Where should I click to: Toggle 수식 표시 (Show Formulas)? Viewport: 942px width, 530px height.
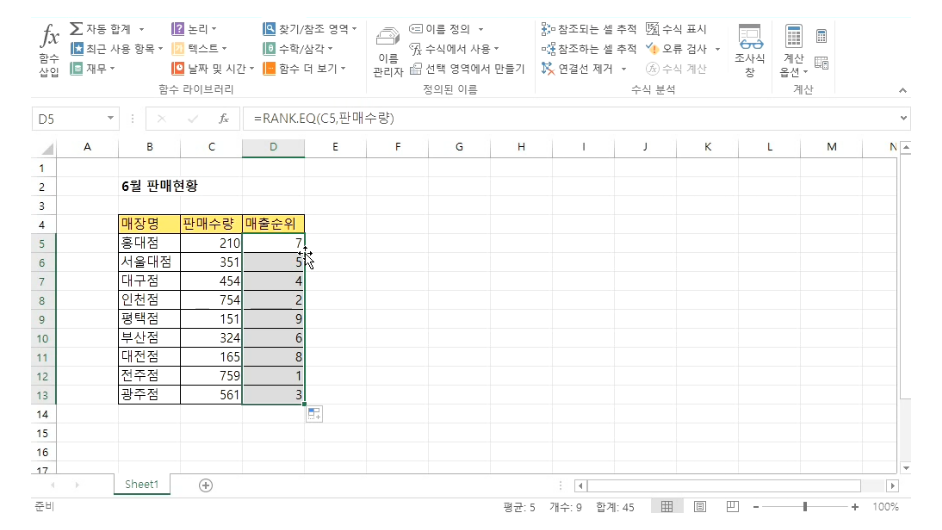(x=676, y=29)
